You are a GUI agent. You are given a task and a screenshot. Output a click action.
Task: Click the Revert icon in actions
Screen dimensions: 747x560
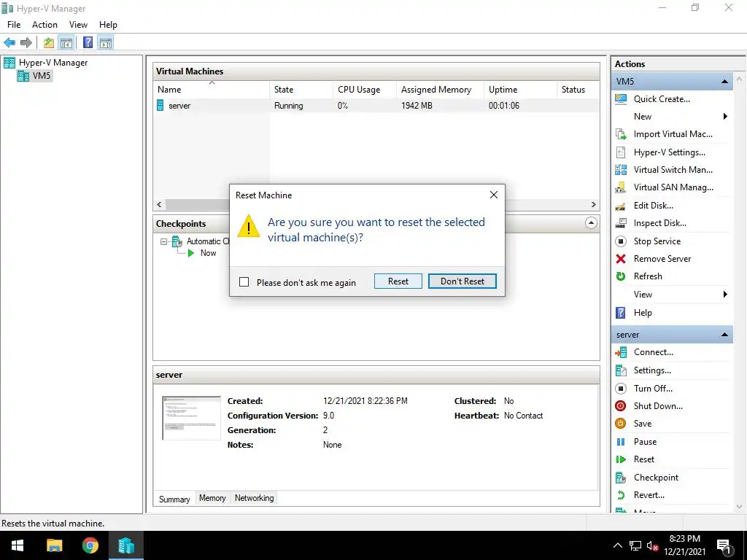(x=621, y=495)
